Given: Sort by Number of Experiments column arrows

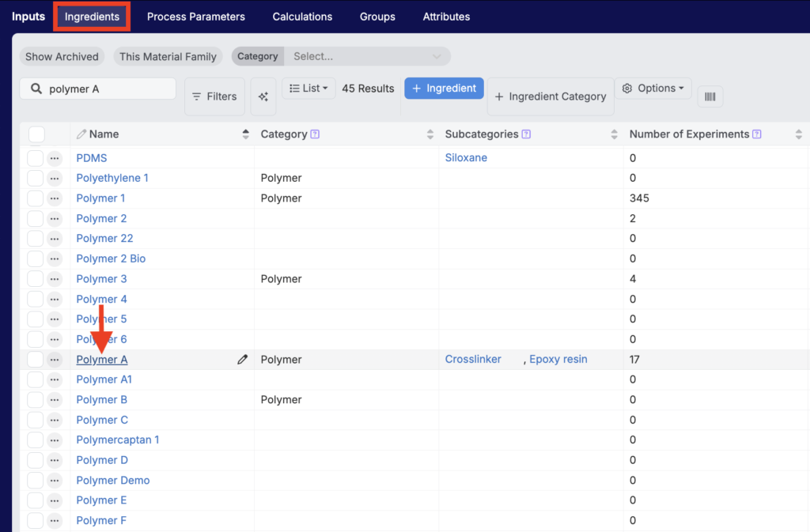Looking at the screenshot, I should coord(799,134).
